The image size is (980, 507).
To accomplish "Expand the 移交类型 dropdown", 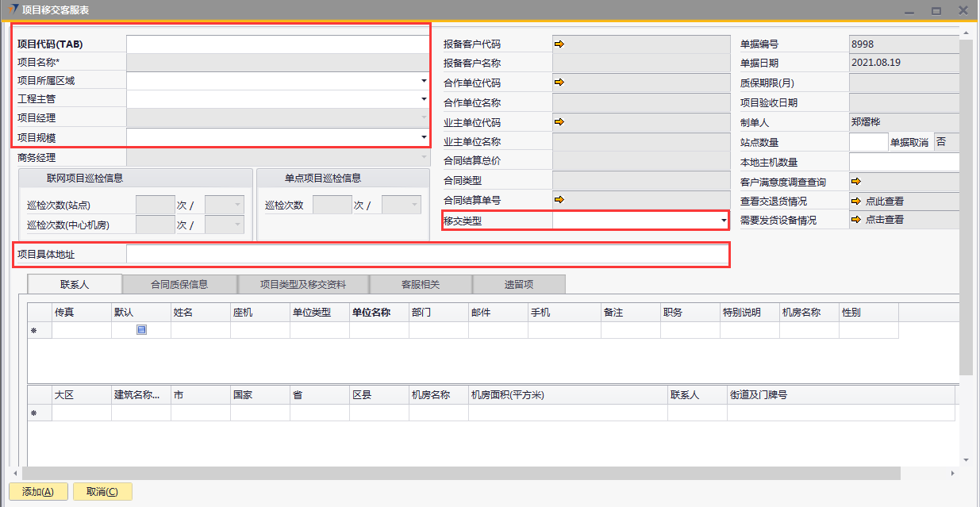I will pyautogui.click(x=723, y=221).
